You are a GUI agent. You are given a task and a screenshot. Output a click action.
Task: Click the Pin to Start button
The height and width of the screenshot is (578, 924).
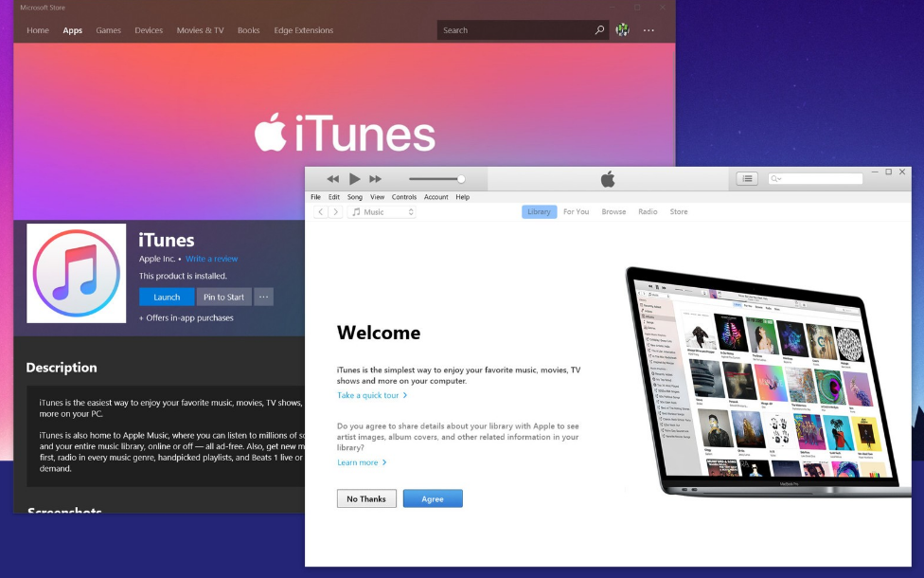(x=224, y=297)
